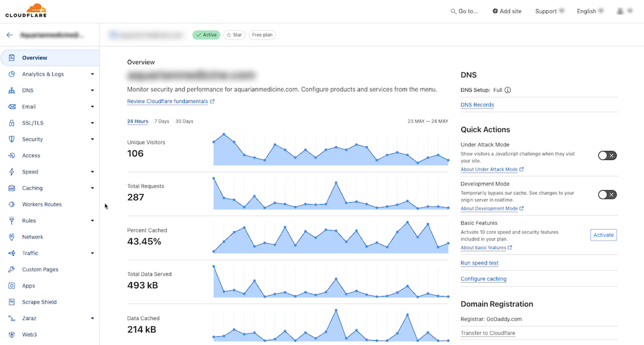Select the 24 Hours time range tab
The height and width of the screenshot is (345, 644).
138,121
